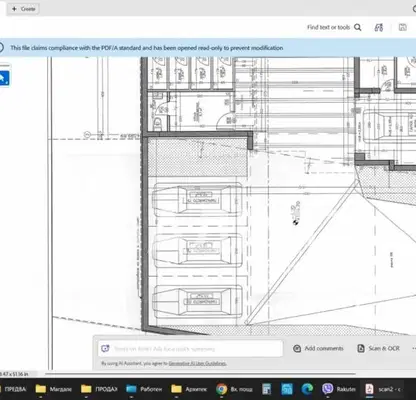
Task: Click the Create new tab button
Action: click(23, 9)
